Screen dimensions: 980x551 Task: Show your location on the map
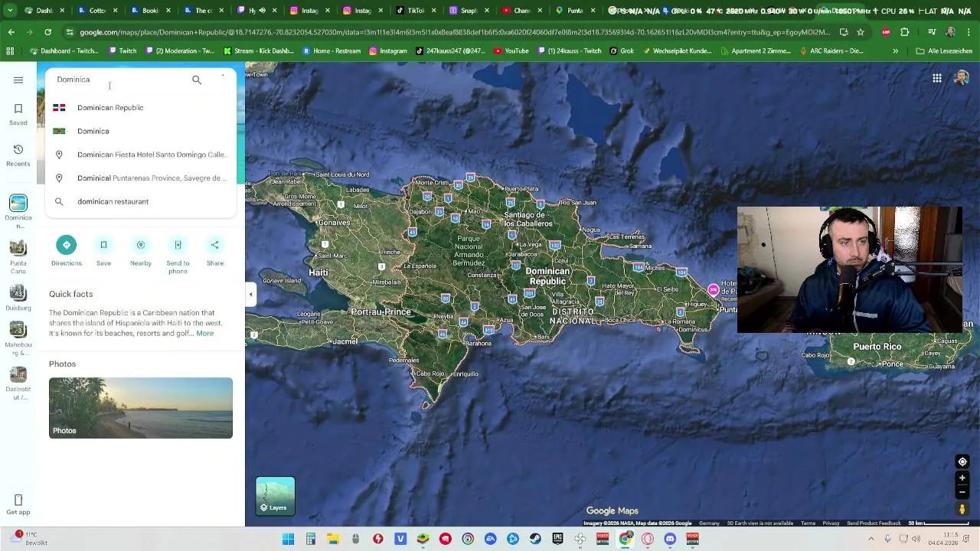[x=962, y=461]
